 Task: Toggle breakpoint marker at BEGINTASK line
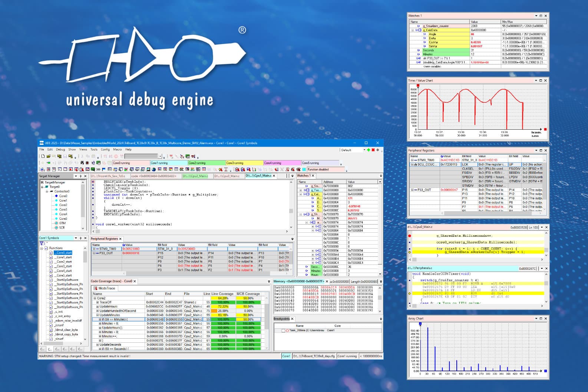[93, 182]
